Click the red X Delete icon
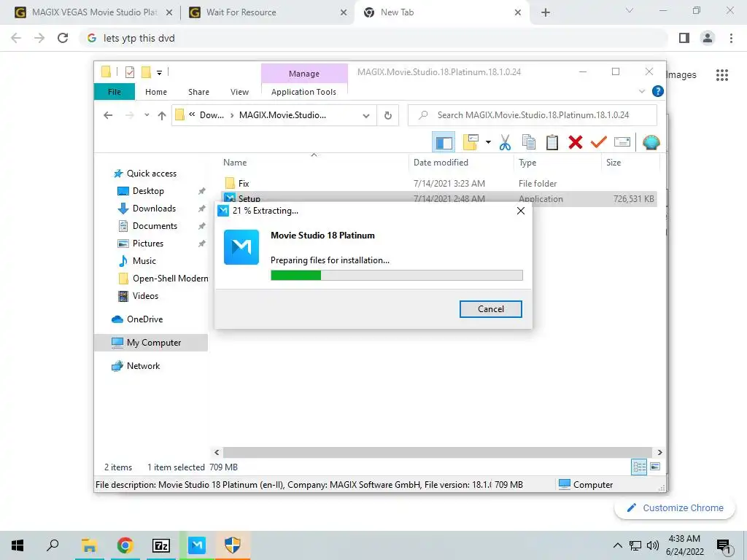This screenshot has width=747, height=560. point(575,142)
